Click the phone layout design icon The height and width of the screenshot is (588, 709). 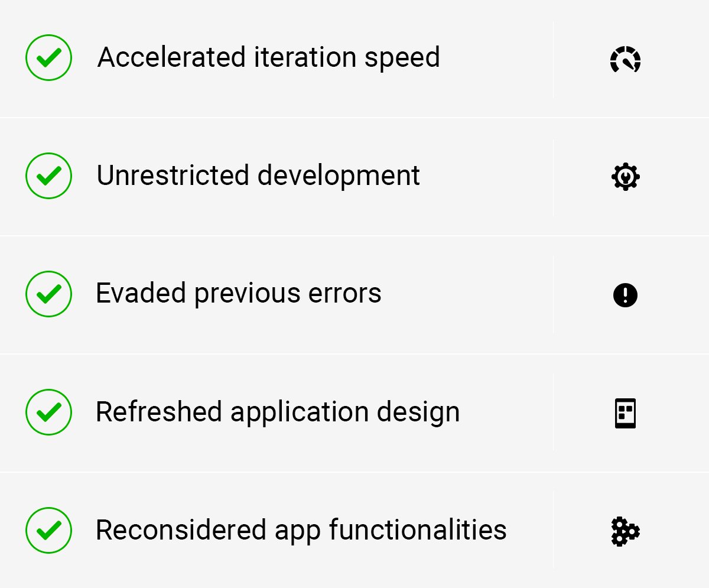625,412
